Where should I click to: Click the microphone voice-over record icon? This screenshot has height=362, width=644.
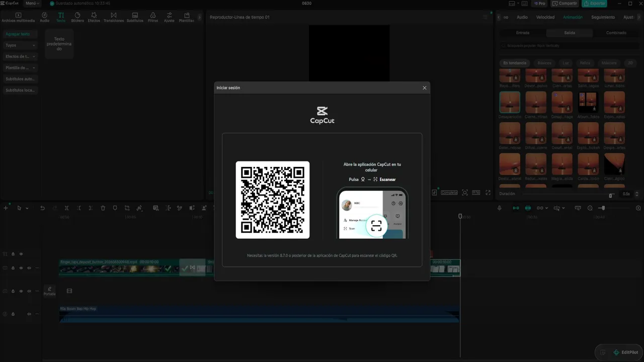[x=500, y=208]
